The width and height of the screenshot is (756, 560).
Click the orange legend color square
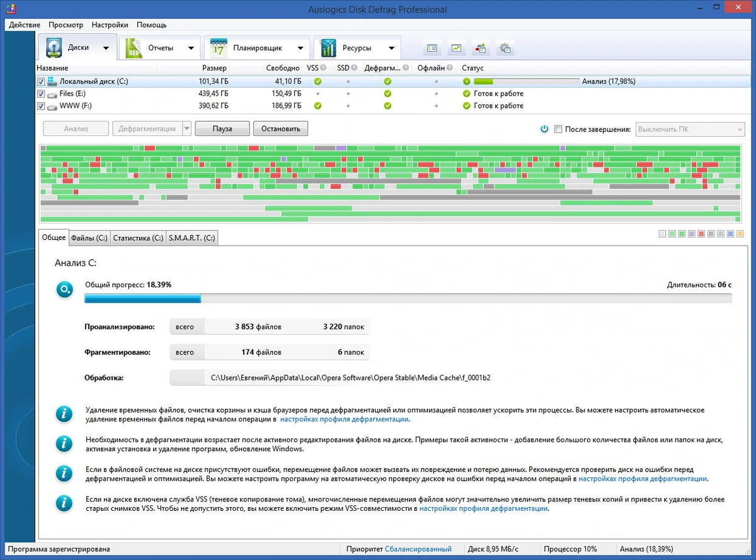tap(740, 234)
